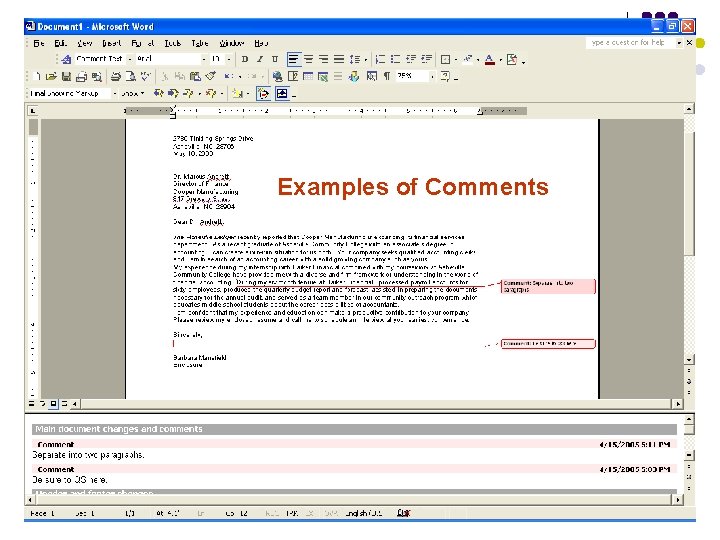This screenshot has width=720, height=540.
Task: Expand the Comment Text style dropdown
Action: [130, 59]
